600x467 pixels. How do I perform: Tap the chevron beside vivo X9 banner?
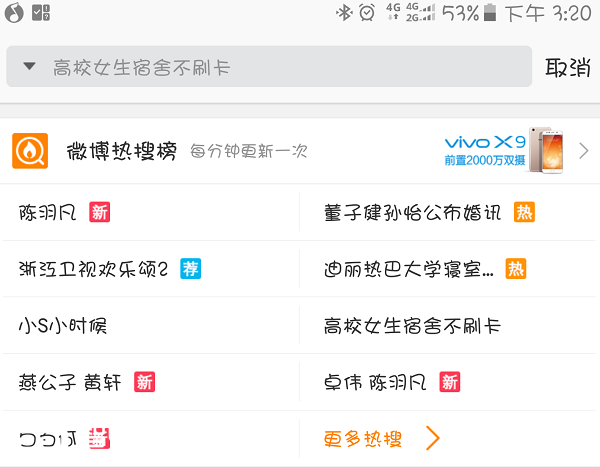point(584,151)
